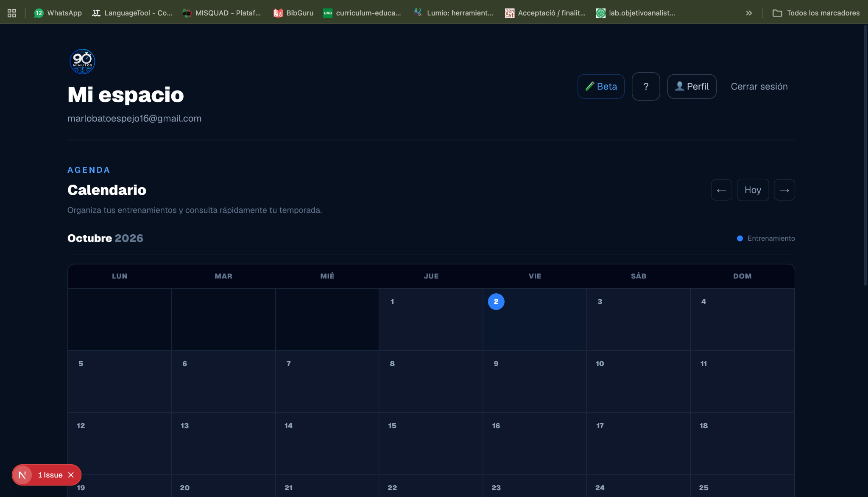Image resolution: width=868 pixels, height=497 pixels.
Task: Select October 4 in the calendar
Action: (x=742, y=319)
